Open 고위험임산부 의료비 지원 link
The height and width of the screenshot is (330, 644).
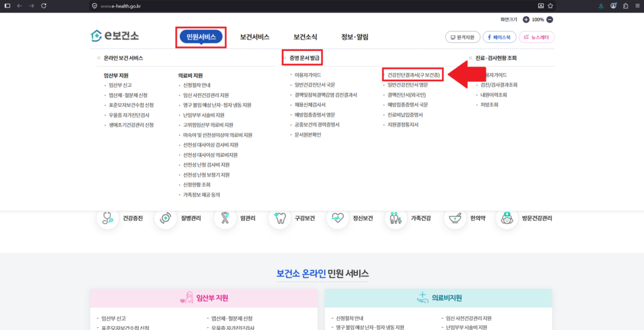[208, 125]
